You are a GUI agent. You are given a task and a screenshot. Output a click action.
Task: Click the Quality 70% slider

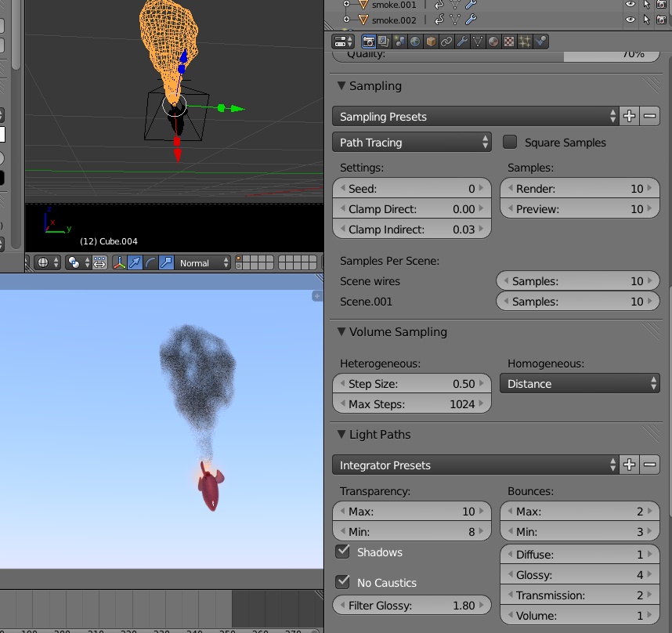(496, 56)
